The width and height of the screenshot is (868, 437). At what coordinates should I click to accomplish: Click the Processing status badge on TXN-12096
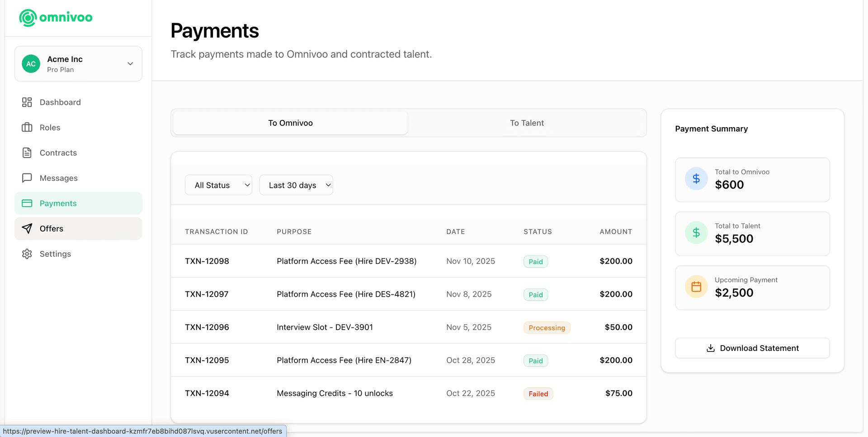point(546,327)
